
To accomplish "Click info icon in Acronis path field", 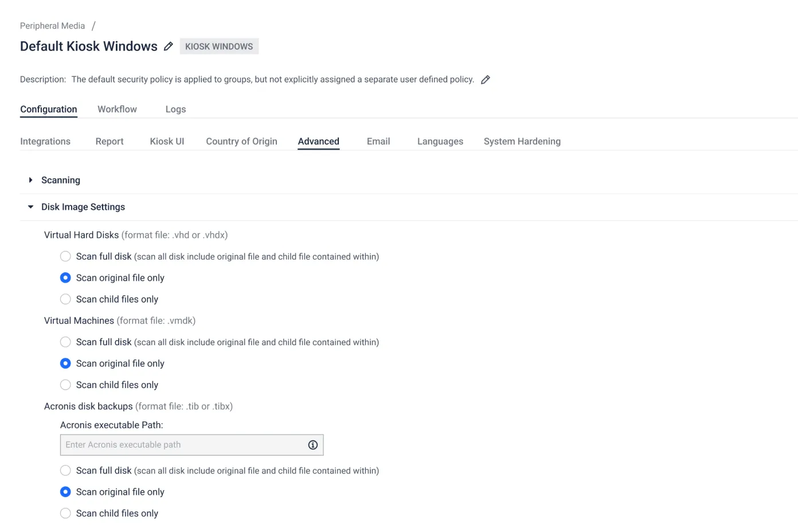I will point(313,445).
